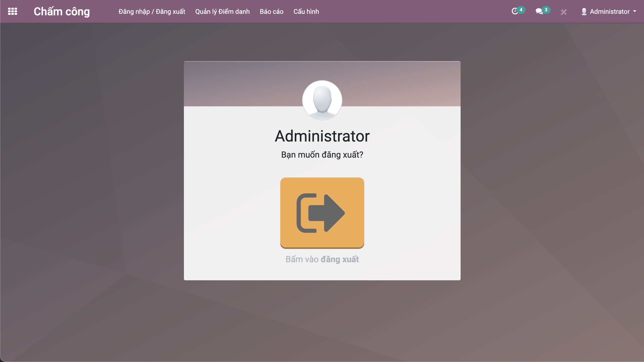Expand the Báo cáo menu
Viewport: 644px width, 362px height.
271,12
